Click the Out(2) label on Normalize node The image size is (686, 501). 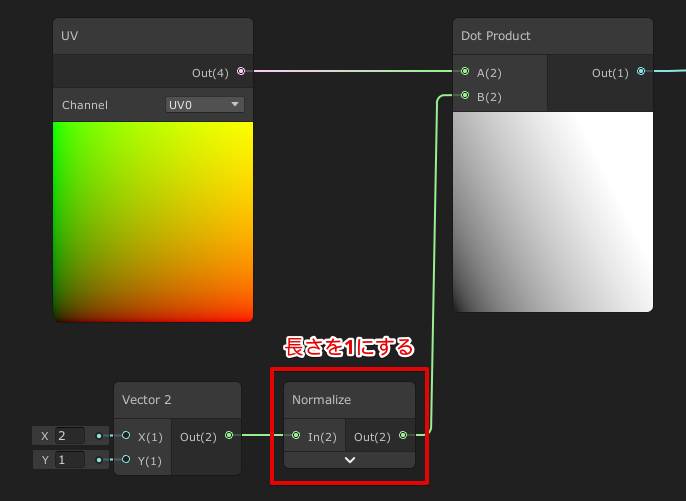pos(372,437)
